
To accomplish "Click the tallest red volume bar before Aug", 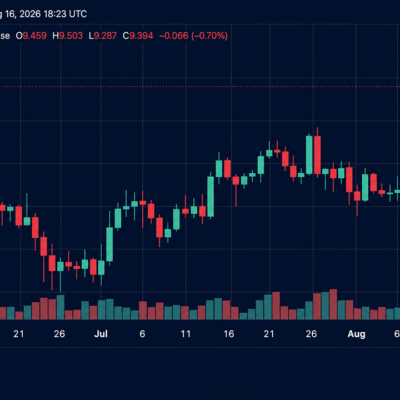I will pyautogui.click(x=333, y=304).
